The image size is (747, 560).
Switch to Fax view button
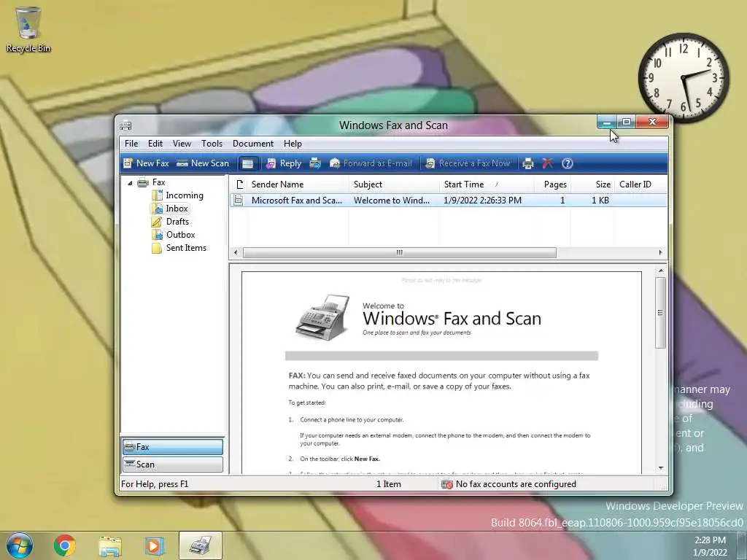tap(172, 447)
